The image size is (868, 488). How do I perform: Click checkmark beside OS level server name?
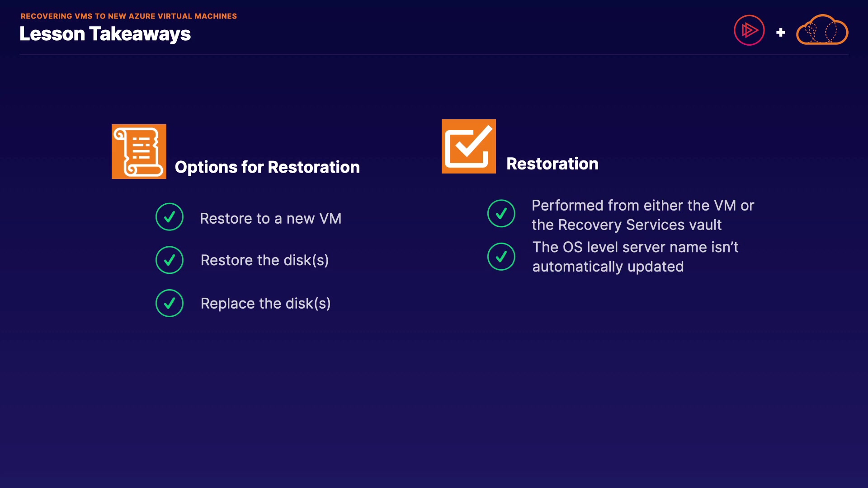(x=501, y=257)
